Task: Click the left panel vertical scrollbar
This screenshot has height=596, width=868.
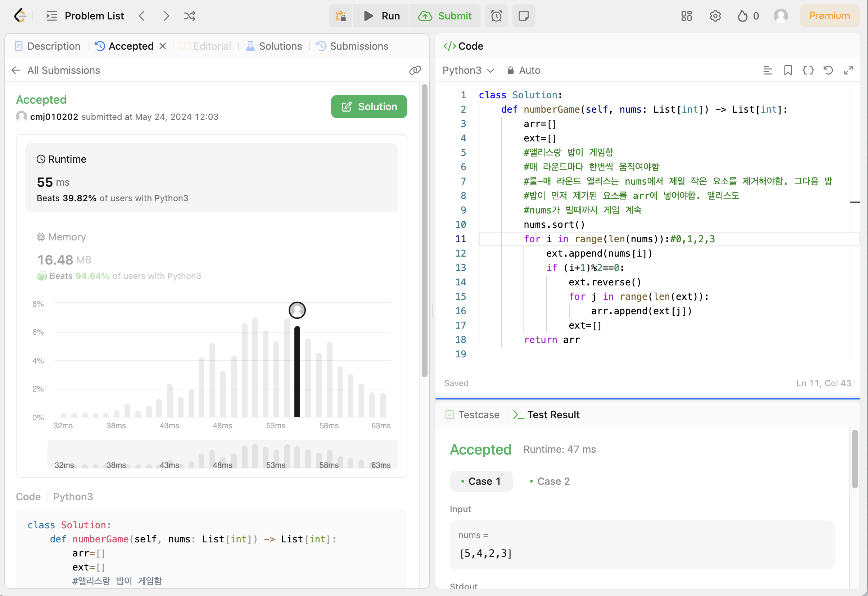Action: [425, 231]
